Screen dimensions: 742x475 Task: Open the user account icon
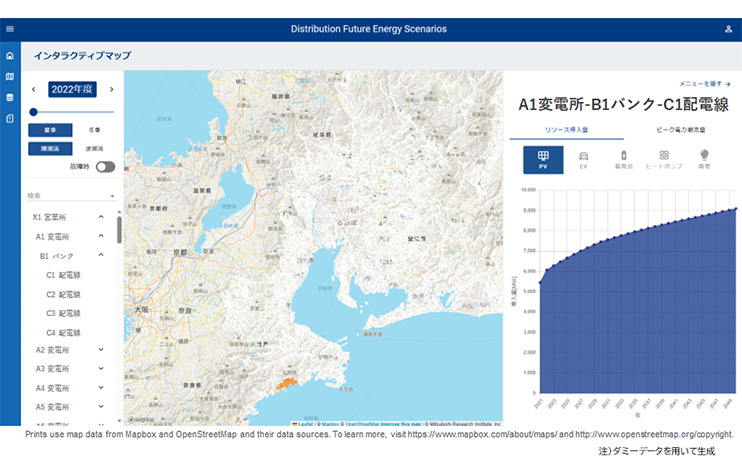point(728,29)
